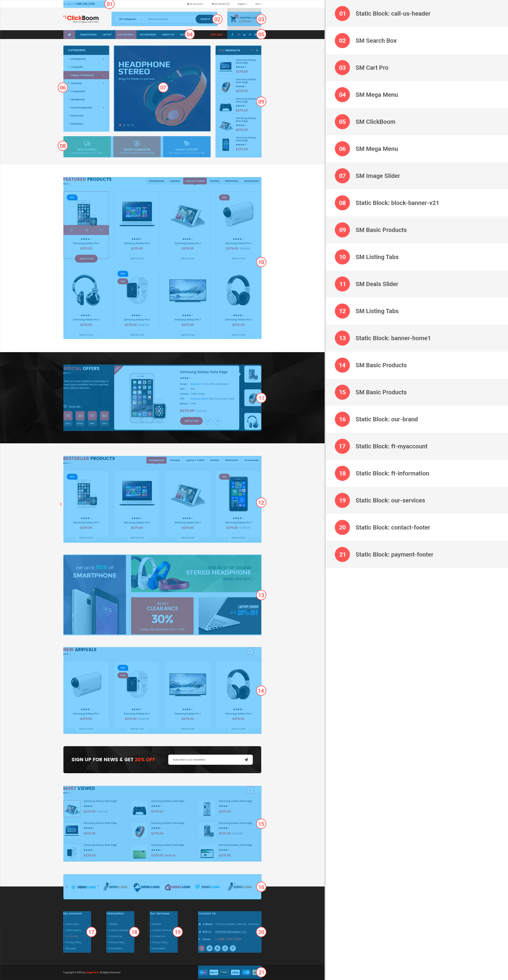
Task: Open the English language dropdown
Action: [x=242, y=4]
